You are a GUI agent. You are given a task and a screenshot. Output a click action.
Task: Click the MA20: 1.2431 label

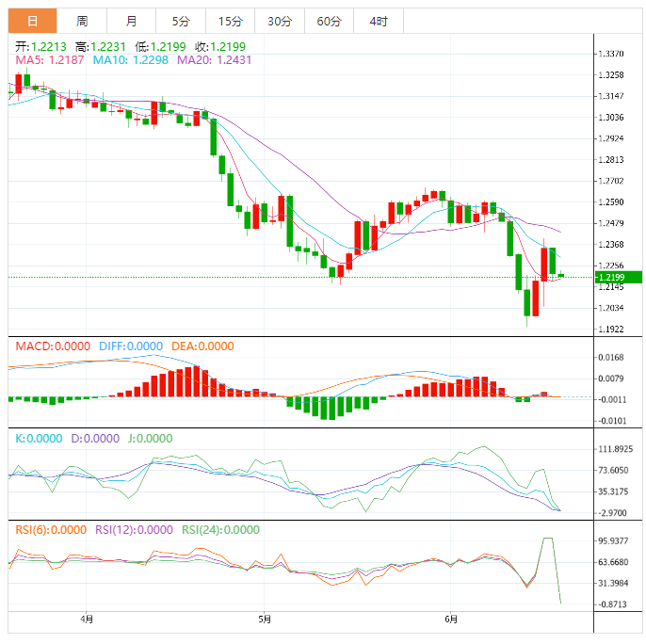(215, 60)
